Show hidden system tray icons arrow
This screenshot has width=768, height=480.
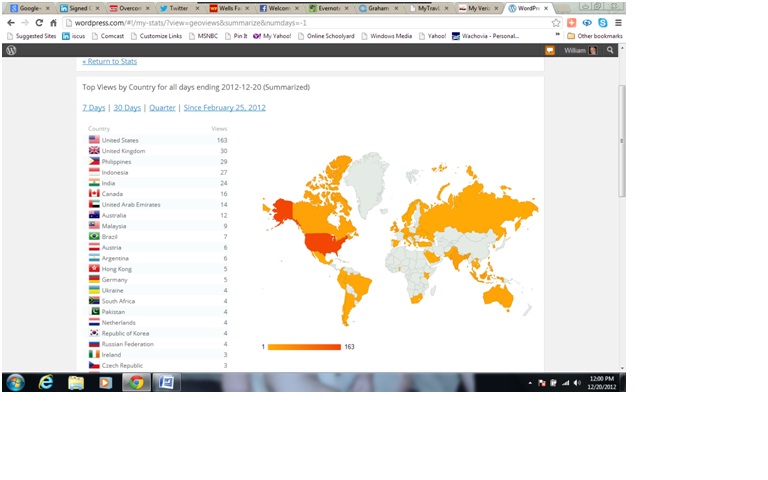coord(530,383)
